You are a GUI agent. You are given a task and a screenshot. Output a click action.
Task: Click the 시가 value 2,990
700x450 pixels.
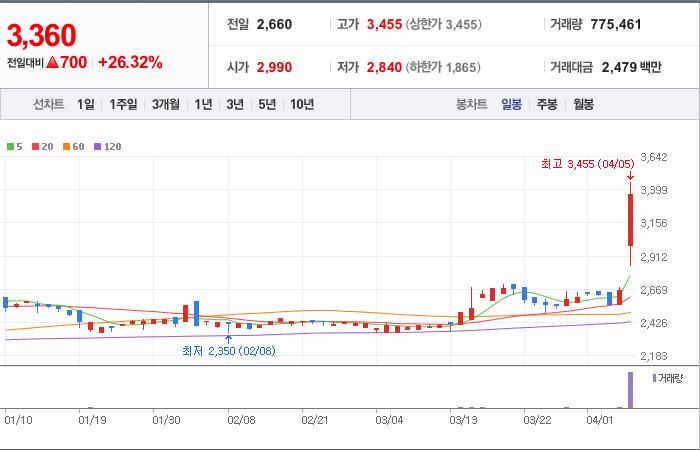coord(274,67)
